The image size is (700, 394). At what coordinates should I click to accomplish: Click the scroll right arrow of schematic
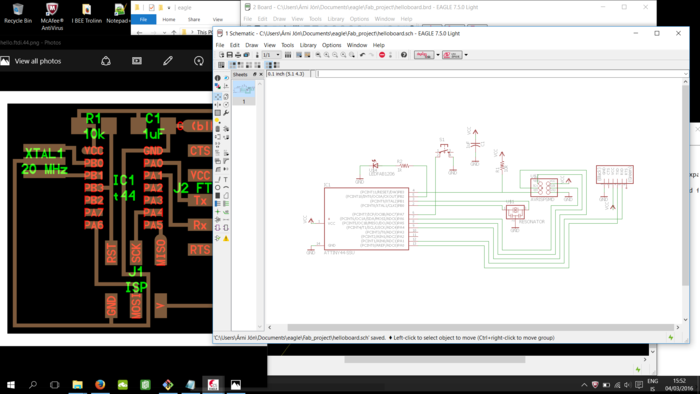pos(678,327)
